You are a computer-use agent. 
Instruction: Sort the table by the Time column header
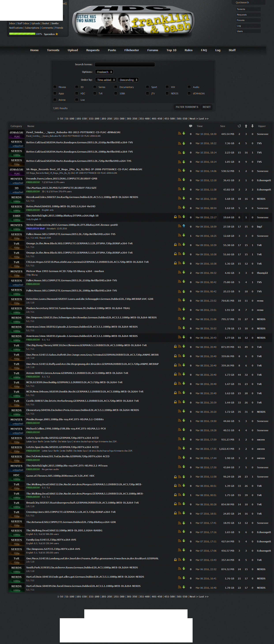(x=199, y=126)
